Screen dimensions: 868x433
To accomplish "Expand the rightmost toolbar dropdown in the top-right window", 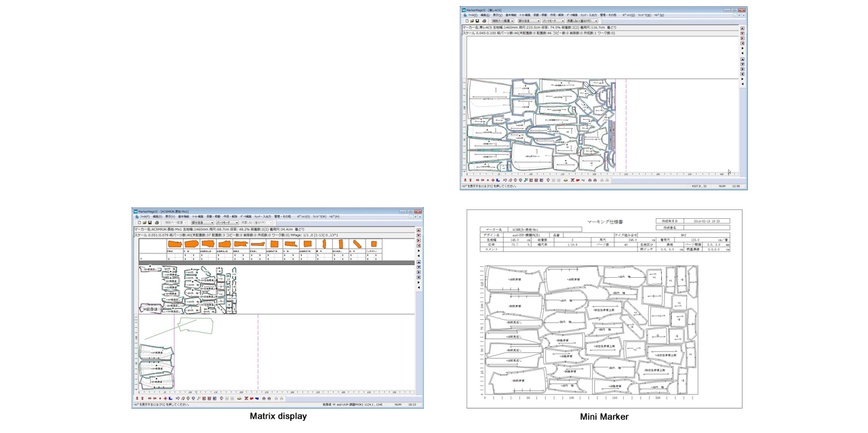I will [x=583, y=21].
